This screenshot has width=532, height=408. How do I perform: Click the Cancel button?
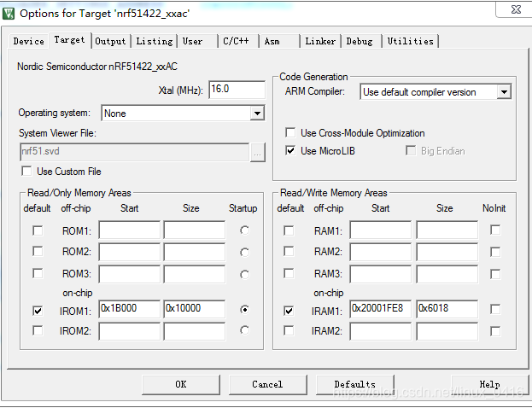267,385
